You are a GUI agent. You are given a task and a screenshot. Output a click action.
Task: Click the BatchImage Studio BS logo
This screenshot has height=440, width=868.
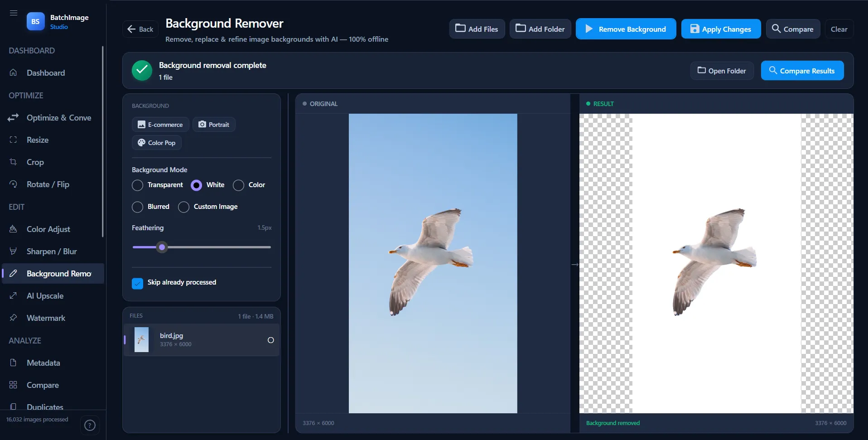click(35, 21)
